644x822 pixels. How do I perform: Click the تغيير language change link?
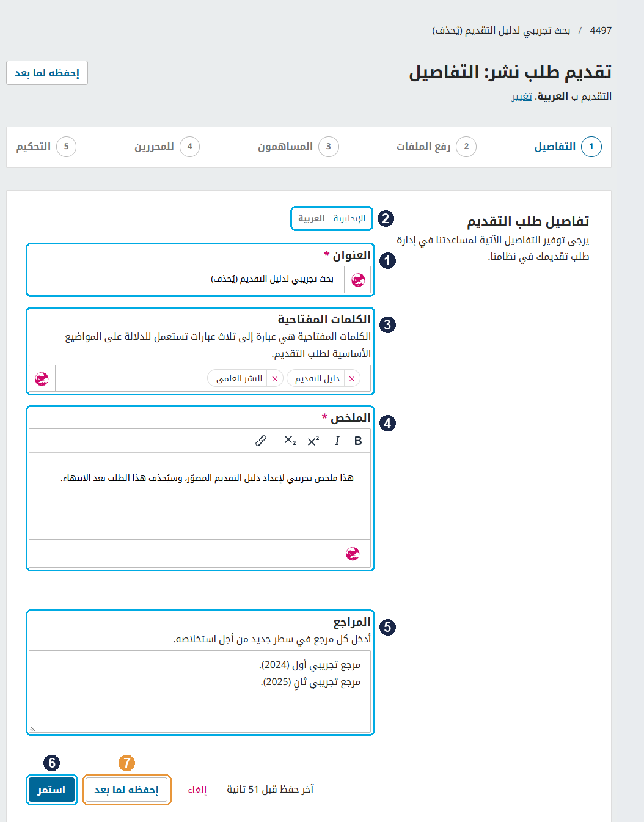coord(522,97)
